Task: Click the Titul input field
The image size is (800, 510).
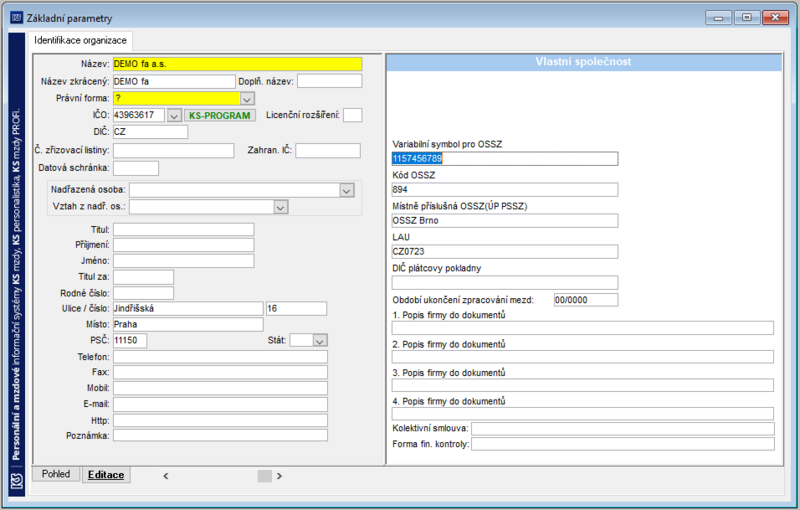Action: point(183,230)
